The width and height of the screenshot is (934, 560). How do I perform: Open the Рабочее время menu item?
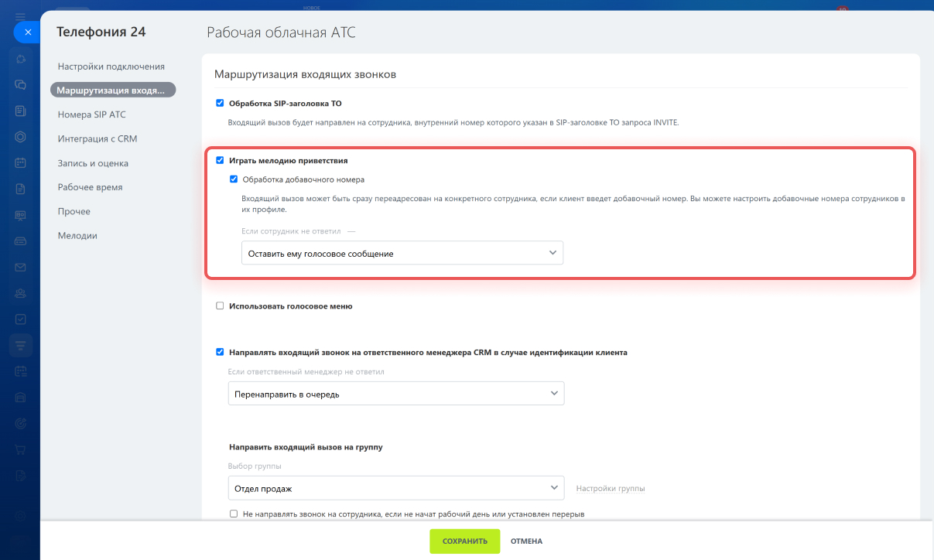click(90, 187)
